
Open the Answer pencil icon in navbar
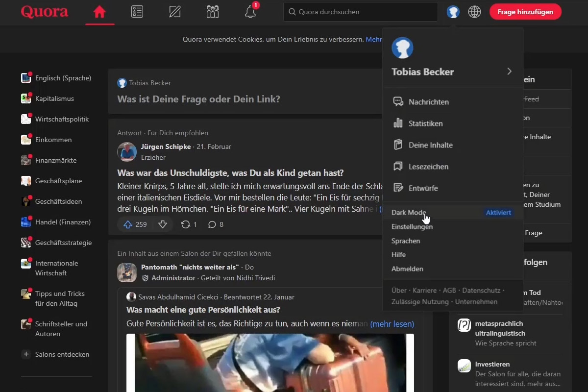tap(175, 12)
